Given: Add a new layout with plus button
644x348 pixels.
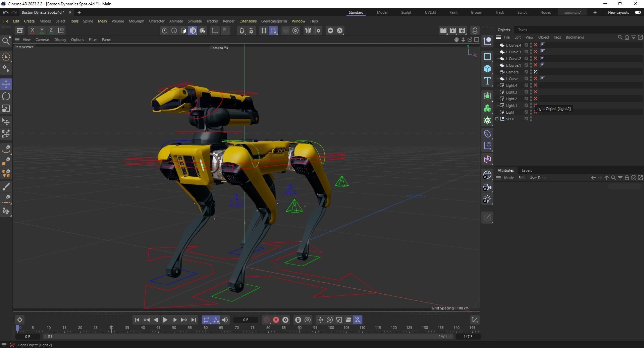Looking at the screenshot, I should (595, 12).
